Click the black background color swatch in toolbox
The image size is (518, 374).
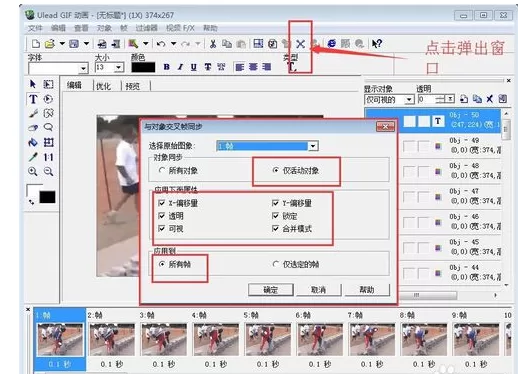(x=47, y=197)
